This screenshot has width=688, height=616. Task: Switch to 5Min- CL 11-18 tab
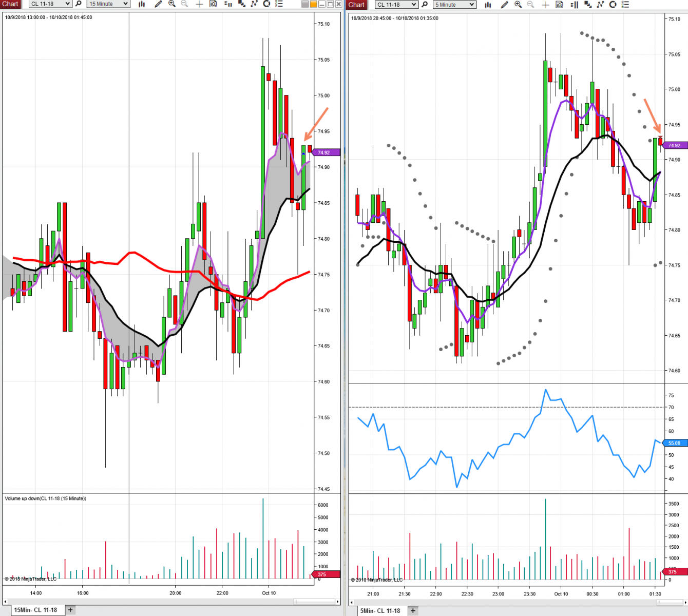380,610
